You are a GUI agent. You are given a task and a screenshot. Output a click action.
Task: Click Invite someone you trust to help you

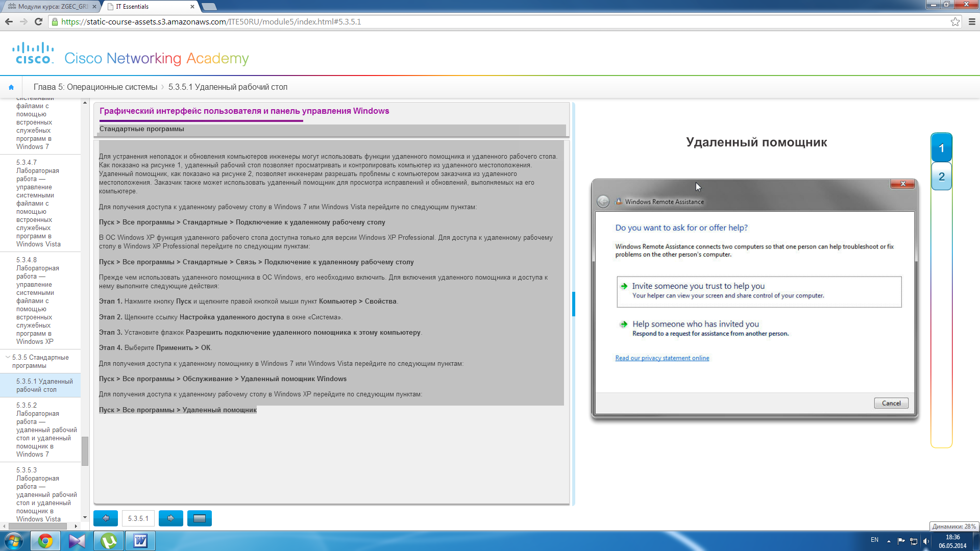759,291
